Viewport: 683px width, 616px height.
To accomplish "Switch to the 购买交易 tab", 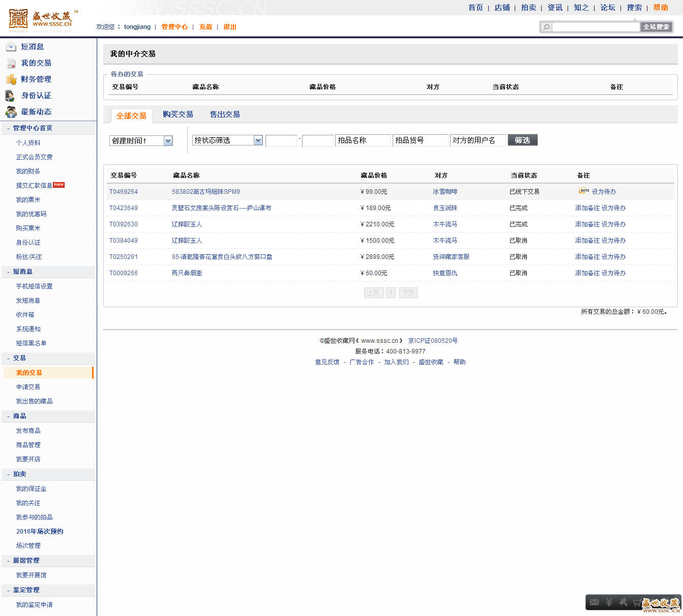I will (177, 114).
